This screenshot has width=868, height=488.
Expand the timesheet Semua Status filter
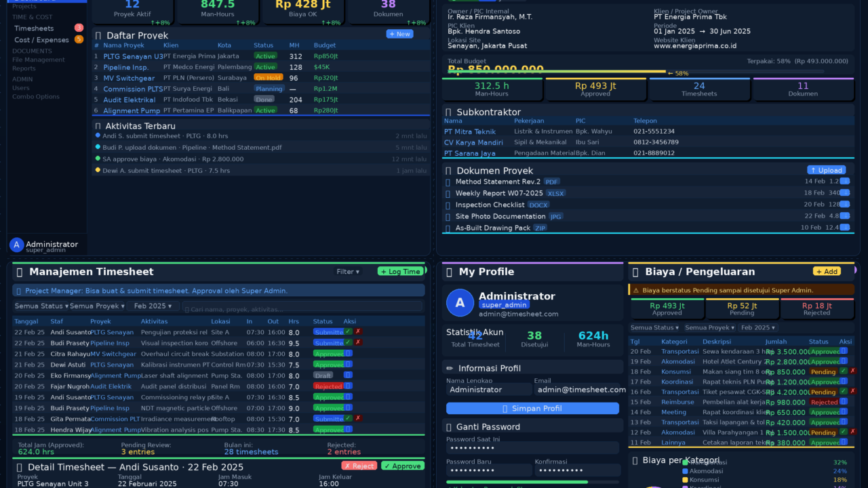click(x=41, y=306)
